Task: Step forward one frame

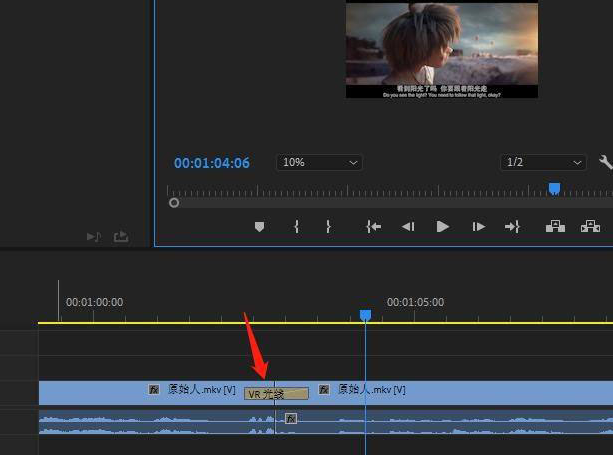Action: click(479, 227)
